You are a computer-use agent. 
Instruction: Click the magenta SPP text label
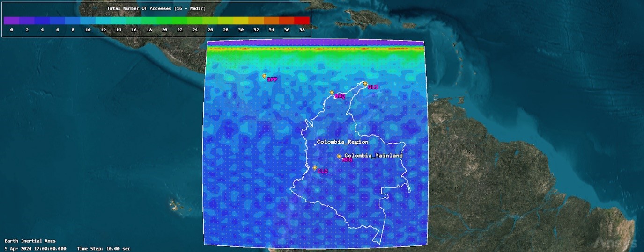click(272, 79)
